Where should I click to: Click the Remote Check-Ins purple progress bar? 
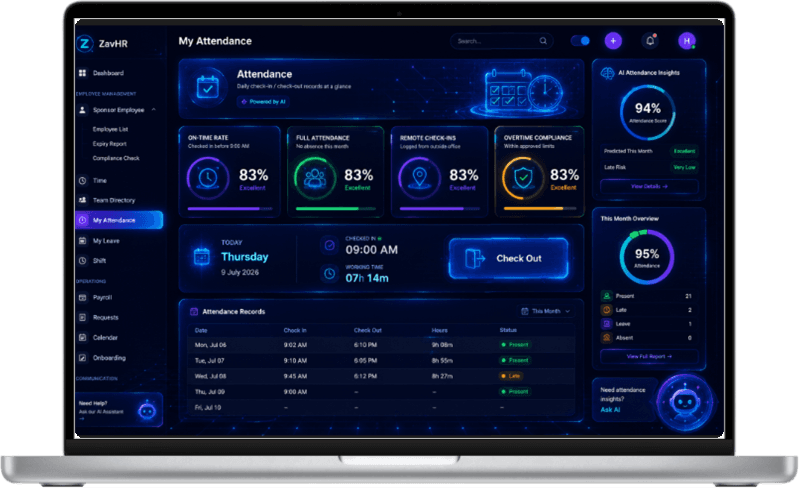[x=439, y=209]
